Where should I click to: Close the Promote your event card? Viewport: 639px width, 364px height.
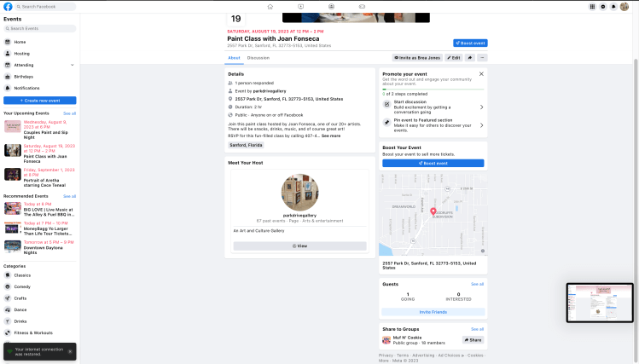click(481, 74)
